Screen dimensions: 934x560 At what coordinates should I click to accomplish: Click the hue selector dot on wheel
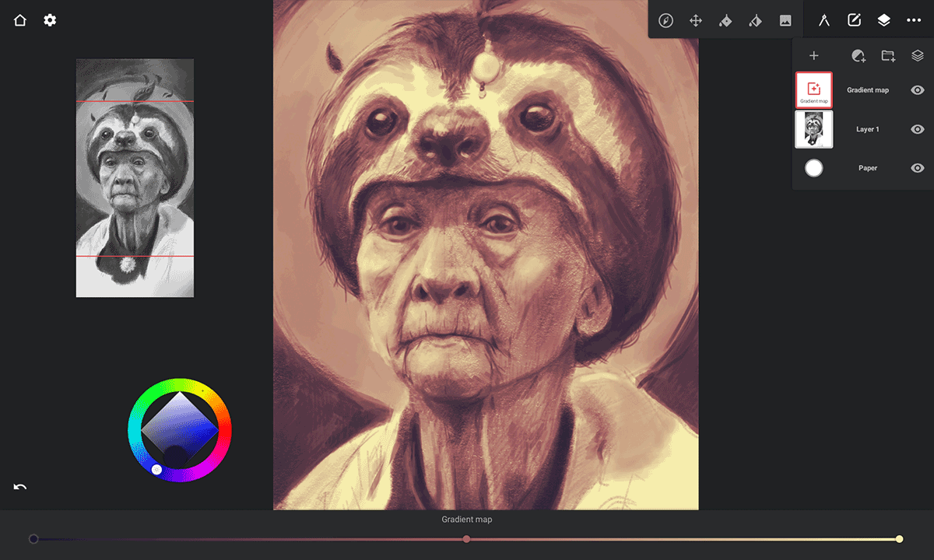[x=156, y=470]
